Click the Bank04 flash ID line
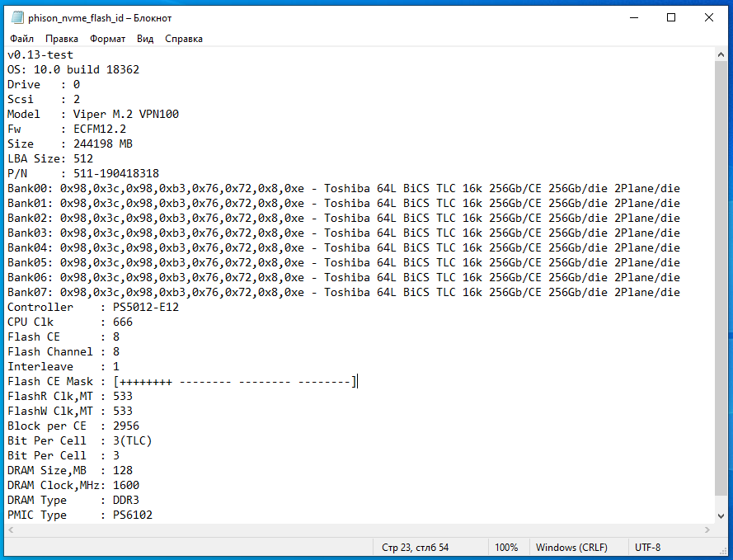The height and width of the screenshot is (560, 733). [x=344, y=247]
